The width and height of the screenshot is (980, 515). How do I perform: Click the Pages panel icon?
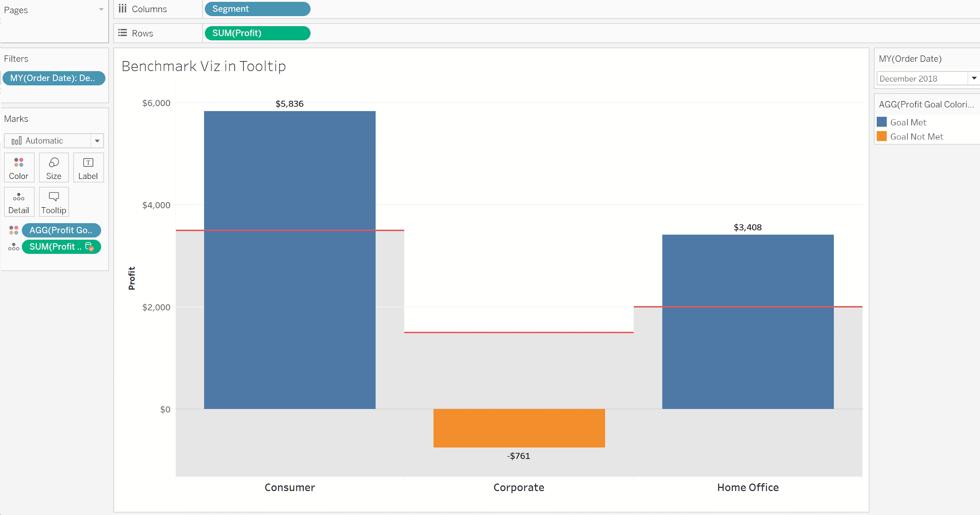pos(100,9)
